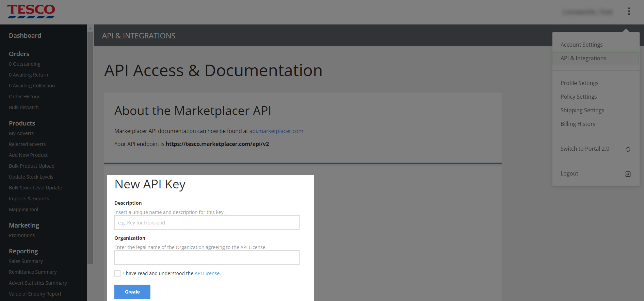This screenshot has width=644, height=301.
Task: Open Rejected adverts
Action: pos(27,144)
